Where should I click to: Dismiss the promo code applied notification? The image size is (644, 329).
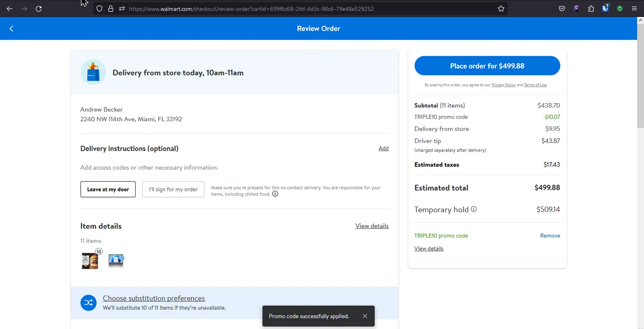[365, 316]
